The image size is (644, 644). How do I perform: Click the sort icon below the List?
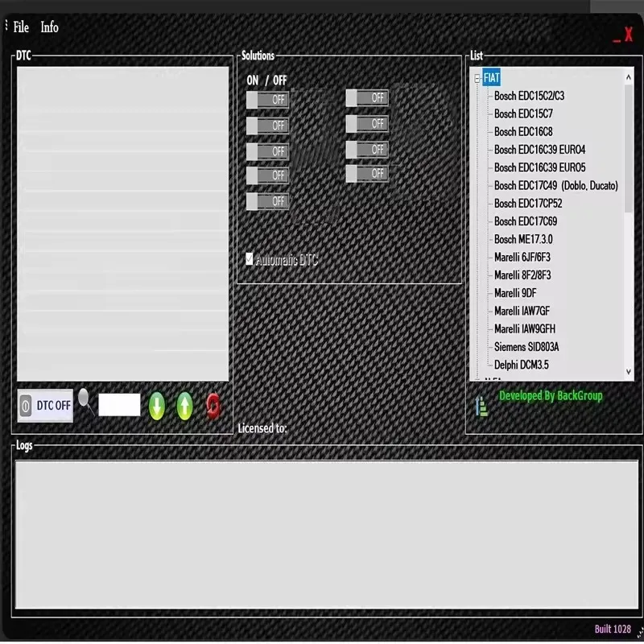tap(481, 407)
